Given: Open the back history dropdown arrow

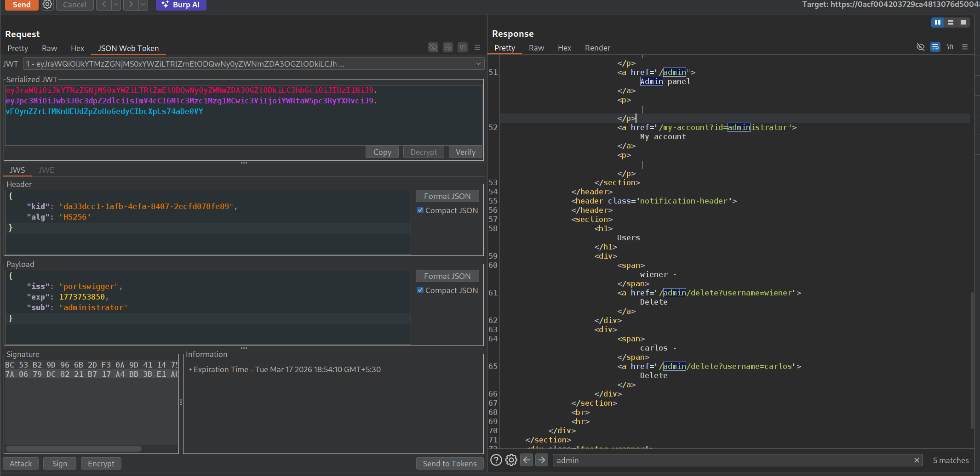Looking at the screenshot, I should click(x=116, y=5).
